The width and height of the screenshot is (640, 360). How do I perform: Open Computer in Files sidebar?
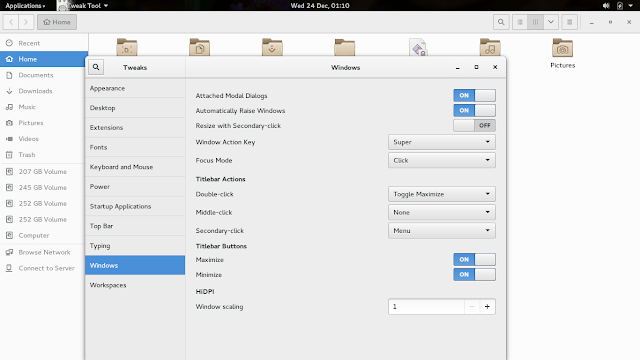tap(44, 235)
